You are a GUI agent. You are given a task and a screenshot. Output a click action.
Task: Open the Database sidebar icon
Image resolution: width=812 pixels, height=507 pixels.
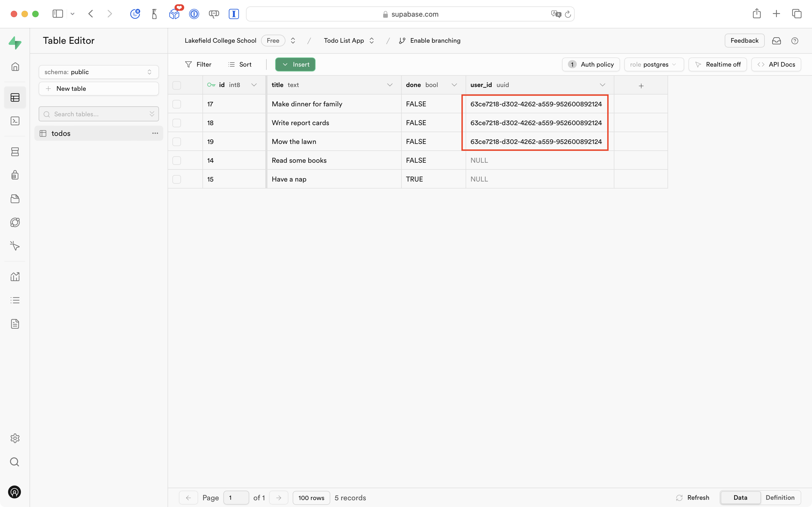[15, 152]
